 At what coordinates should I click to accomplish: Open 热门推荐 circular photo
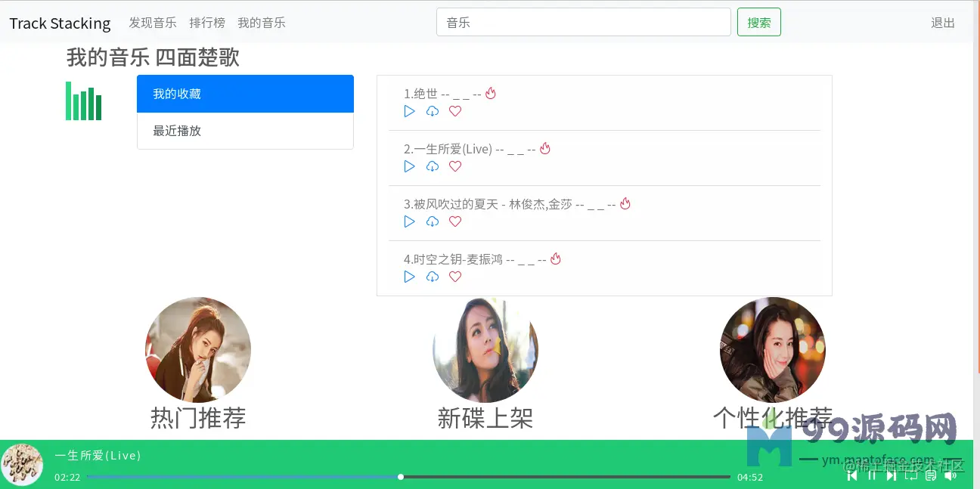click(x=198, y=350)
